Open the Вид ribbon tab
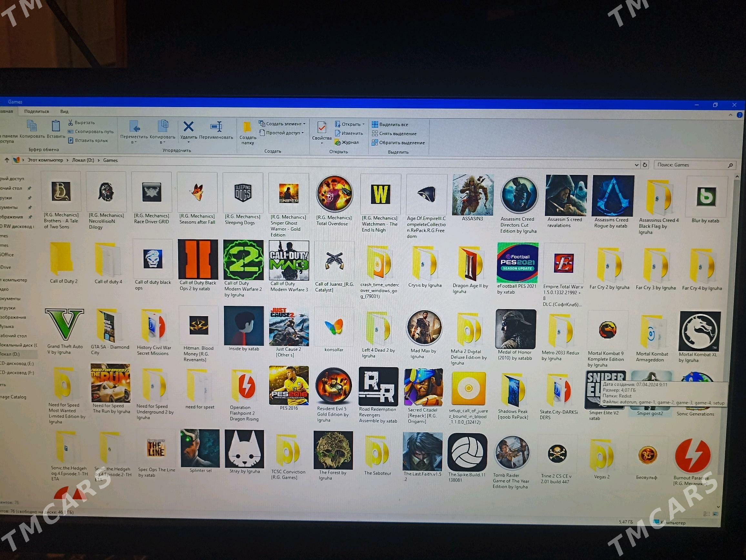The height and width of the screenshot is (560, 746). [x=64, y=111]
